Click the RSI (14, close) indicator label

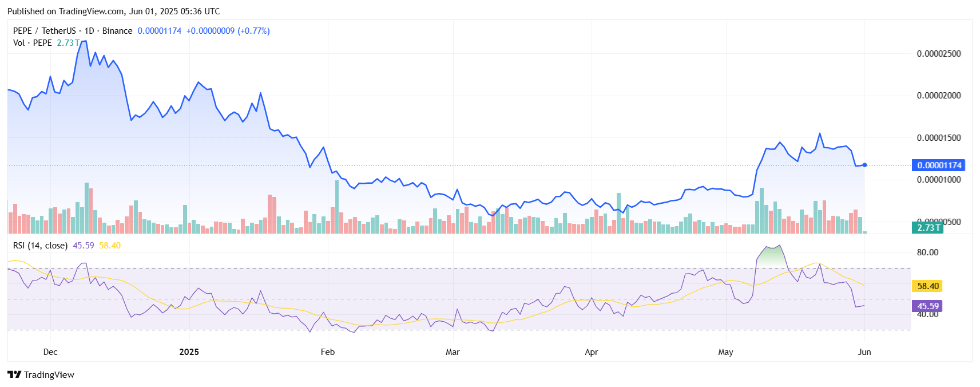coord(40,246)
